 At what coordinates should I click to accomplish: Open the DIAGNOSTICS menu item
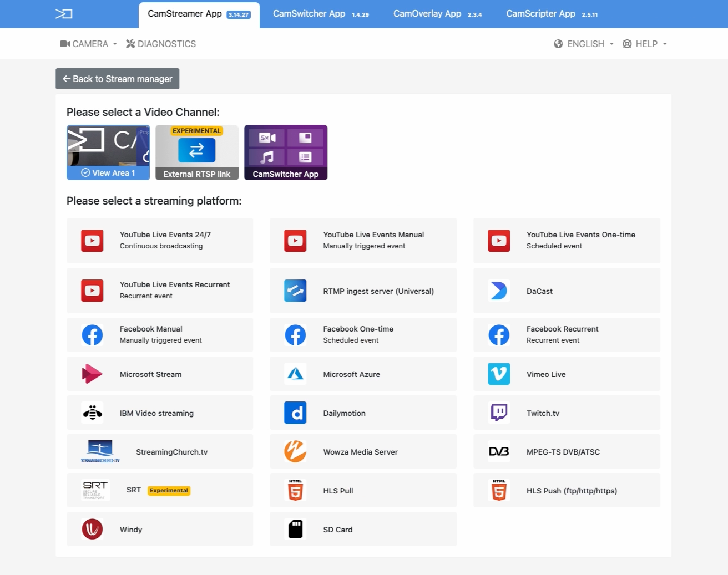click(x=161, y=44)
